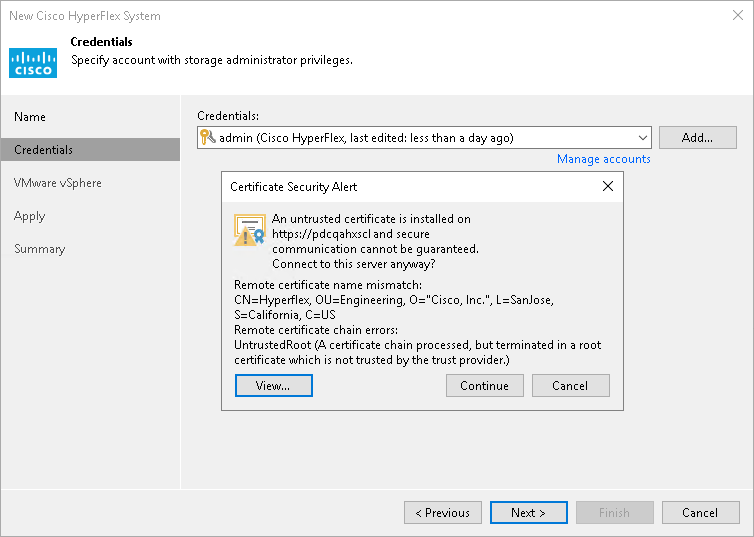Go back with the Previous button
The height and width of the screenshot is (537, 754).
[442, 512]
